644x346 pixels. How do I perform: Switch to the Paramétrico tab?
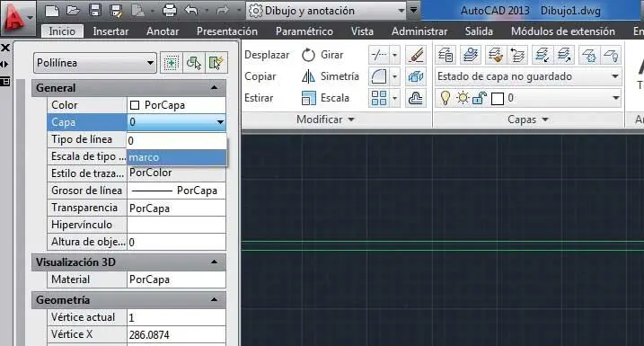coord(304,31)
